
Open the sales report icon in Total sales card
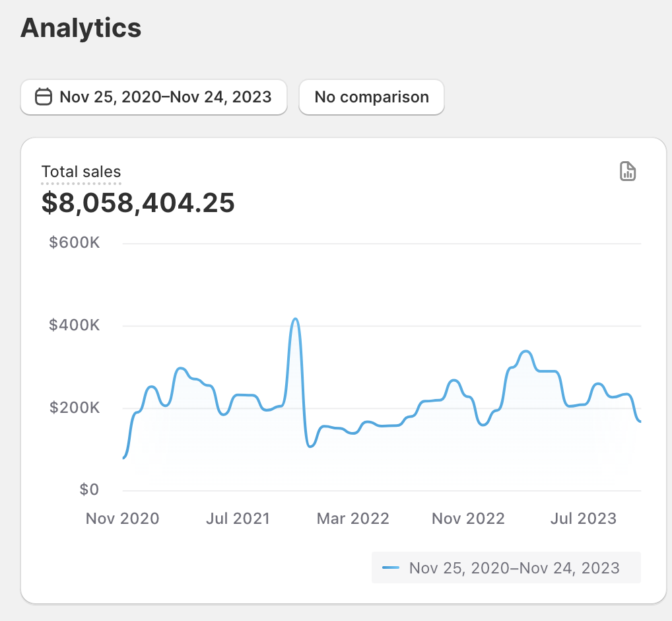[628, 171]
